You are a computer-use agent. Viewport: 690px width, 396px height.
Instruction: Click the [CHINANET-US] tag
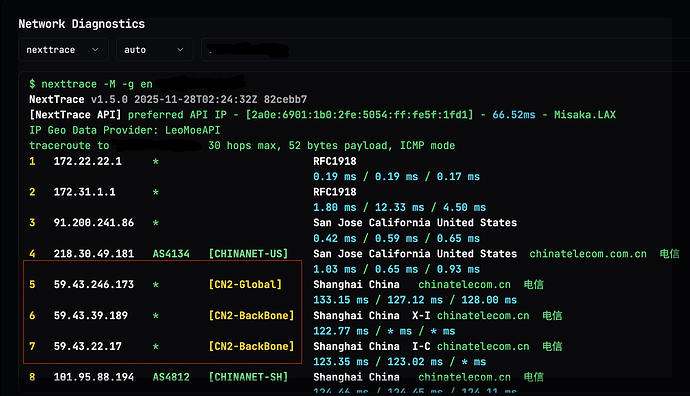click(248, 254)
